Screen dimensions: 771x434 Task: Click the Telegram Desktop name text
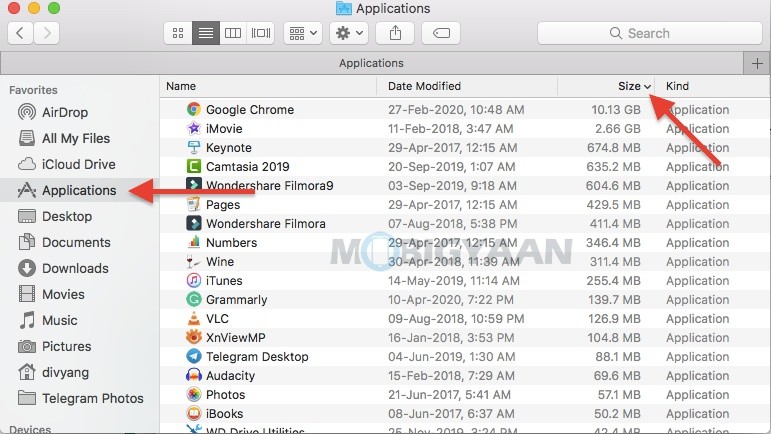pos(257,357)
